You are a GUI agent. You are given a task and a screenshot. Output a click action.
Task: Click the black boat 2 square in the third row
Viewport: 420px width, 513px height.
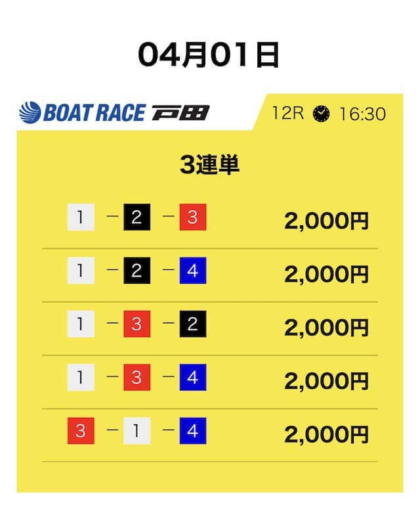coord(192,324)
